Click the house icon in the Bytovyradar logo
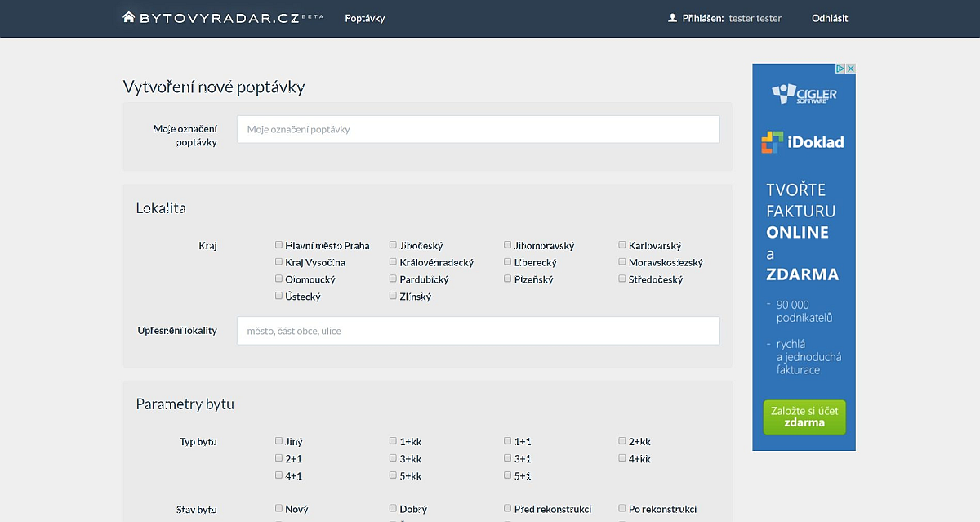 [129, 17]
